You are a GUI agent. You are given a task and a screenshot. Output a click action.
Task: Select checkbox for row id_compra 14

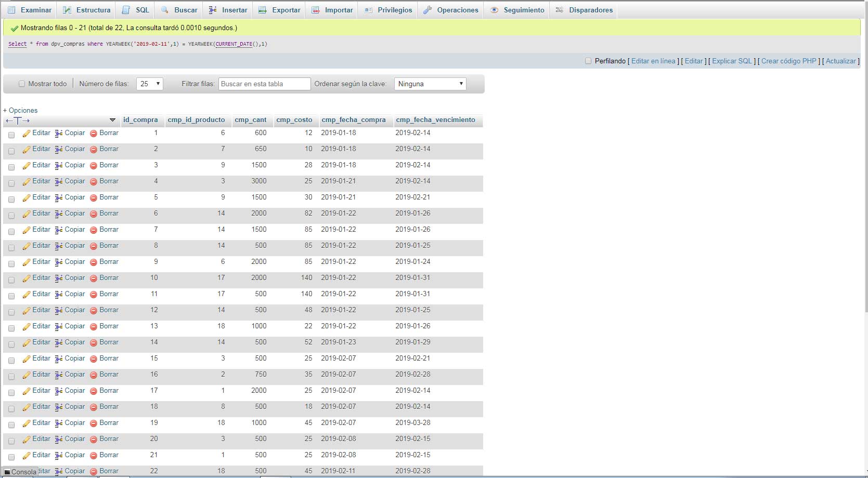[11, 344]
